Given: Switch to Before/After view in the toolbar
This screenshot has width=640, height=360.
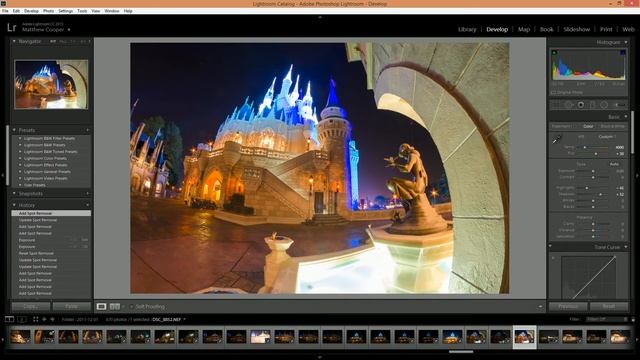Looking at the screenshot, I should coord(115,307).
